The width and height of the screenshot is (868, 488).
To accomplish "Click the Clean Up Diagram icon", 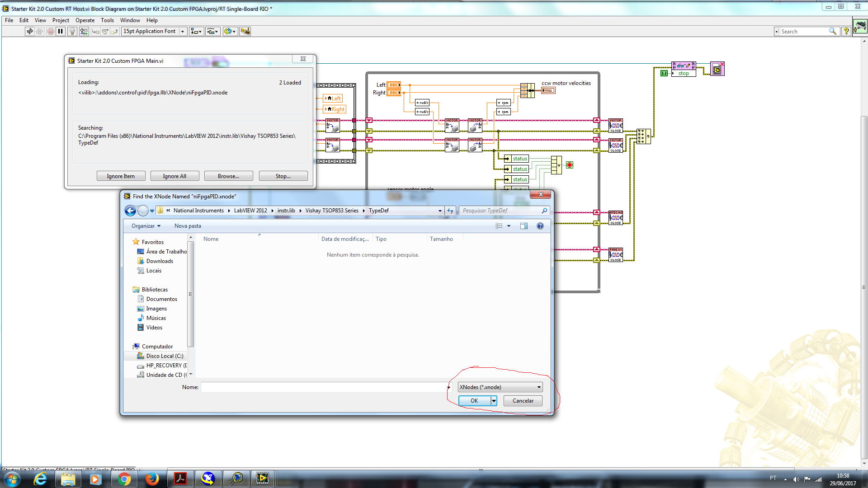I will 245,31.
